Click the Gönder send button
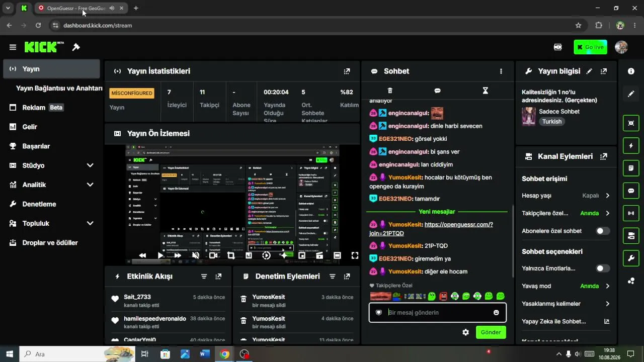Viewport: 644px width, 362px height. (491, 332)
